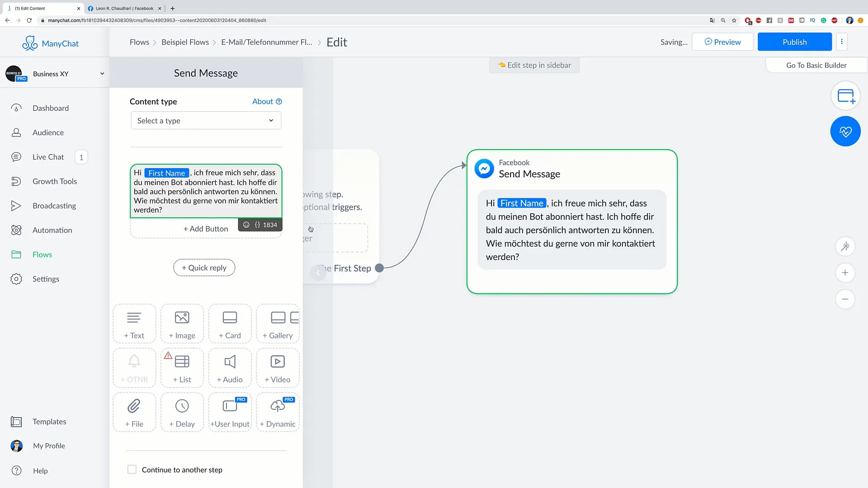
Task: Add a File attachment block
Action: pyautogui.click(x=134, y=412)
